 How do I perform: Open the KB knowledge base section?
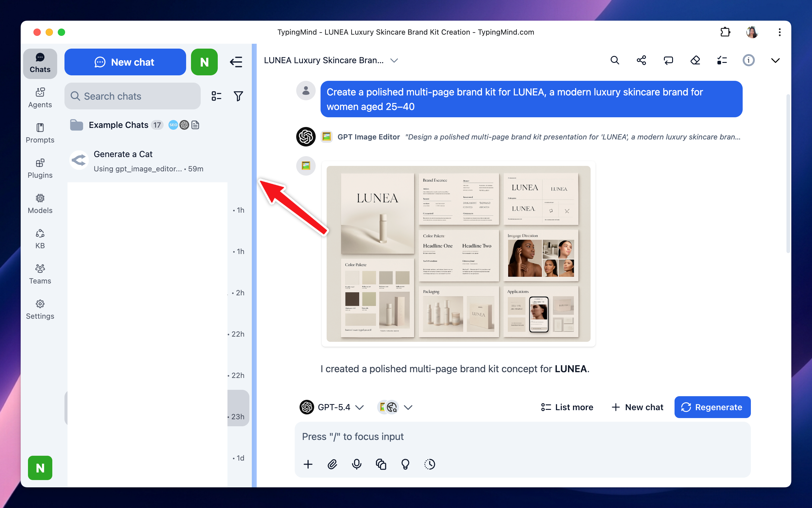pos(40,239)
